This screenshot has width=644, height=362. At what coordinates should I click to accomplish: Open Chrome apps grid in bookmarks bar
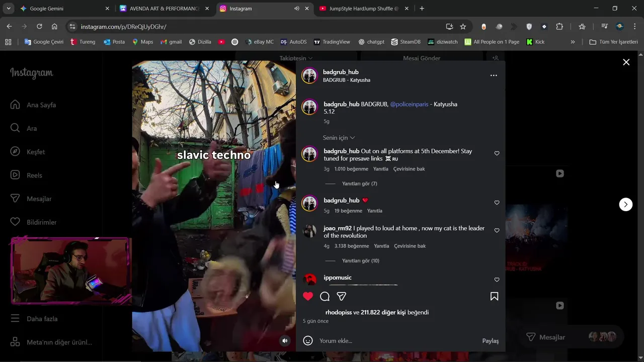(x=8, y=42)
